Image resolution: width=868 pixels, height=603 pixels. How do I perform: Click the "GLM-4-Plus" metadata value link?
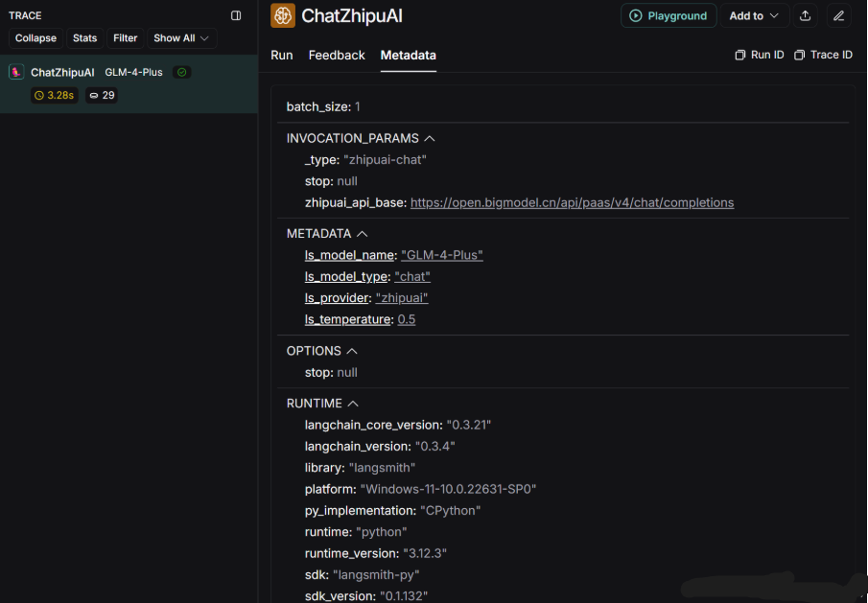click(442, 255)
